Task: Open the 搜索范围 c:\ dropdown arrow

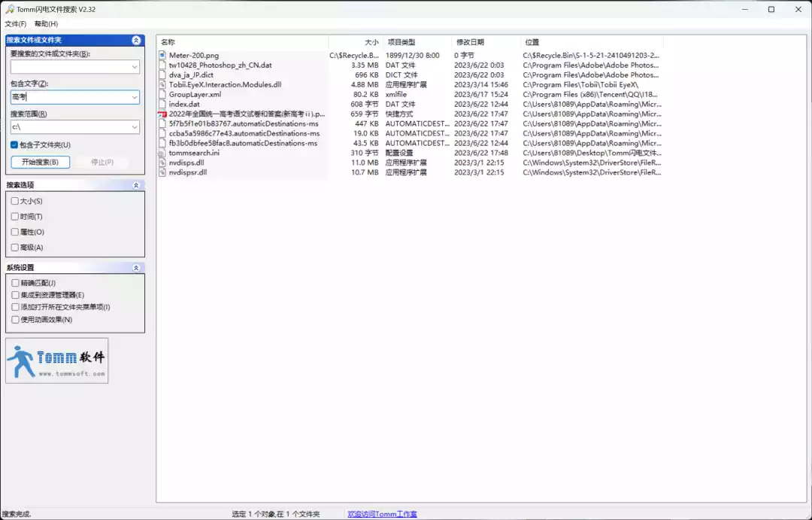Action: point(134,127)
